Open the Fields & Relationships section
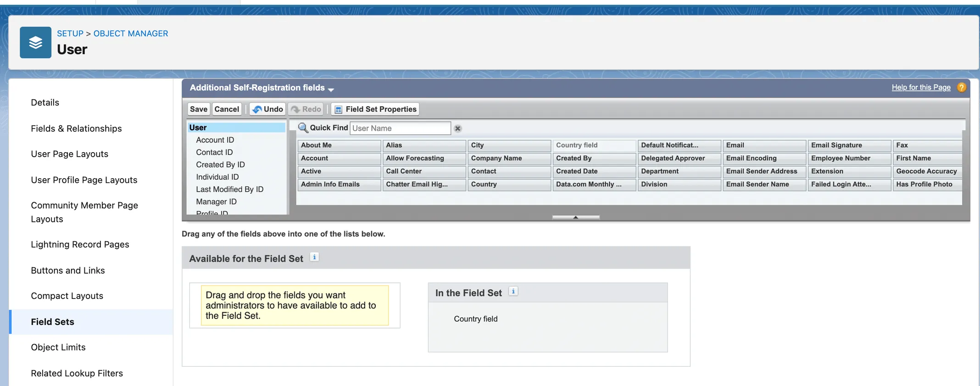This screenshot has width=980, height=386. [76, 128]
